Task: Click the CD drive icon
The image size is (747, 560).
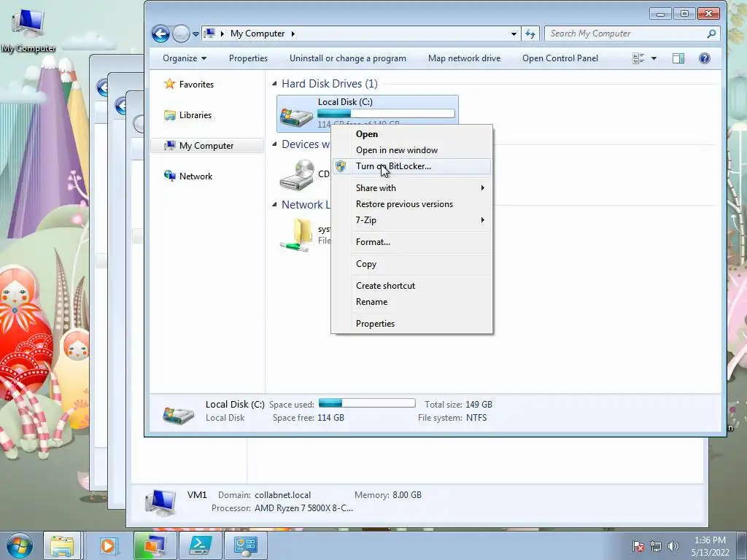Action: 297,175
